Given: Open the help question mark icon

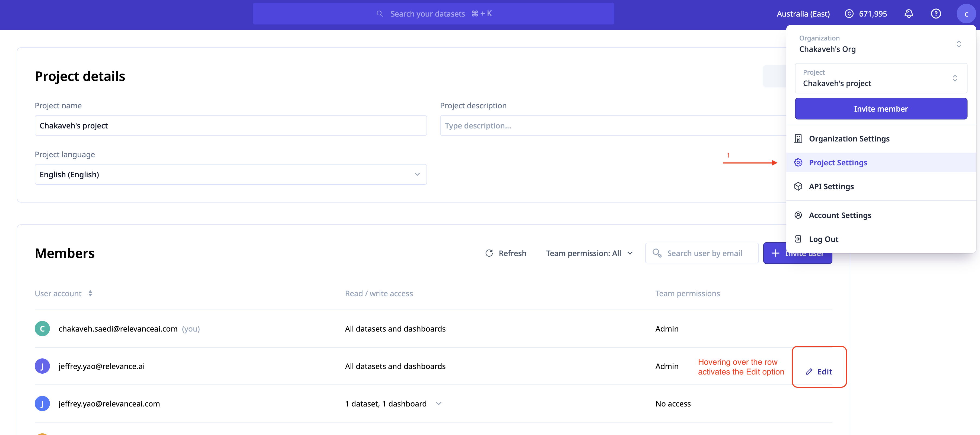Looking at the screenshot, I should [x=936, y=14].
